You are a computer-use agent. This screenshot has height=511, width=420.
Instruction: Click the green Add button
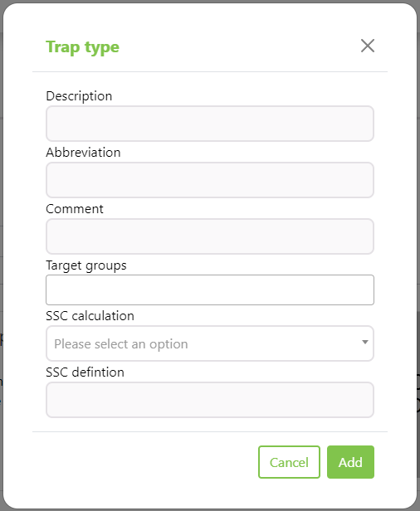(x=350, y=462)
